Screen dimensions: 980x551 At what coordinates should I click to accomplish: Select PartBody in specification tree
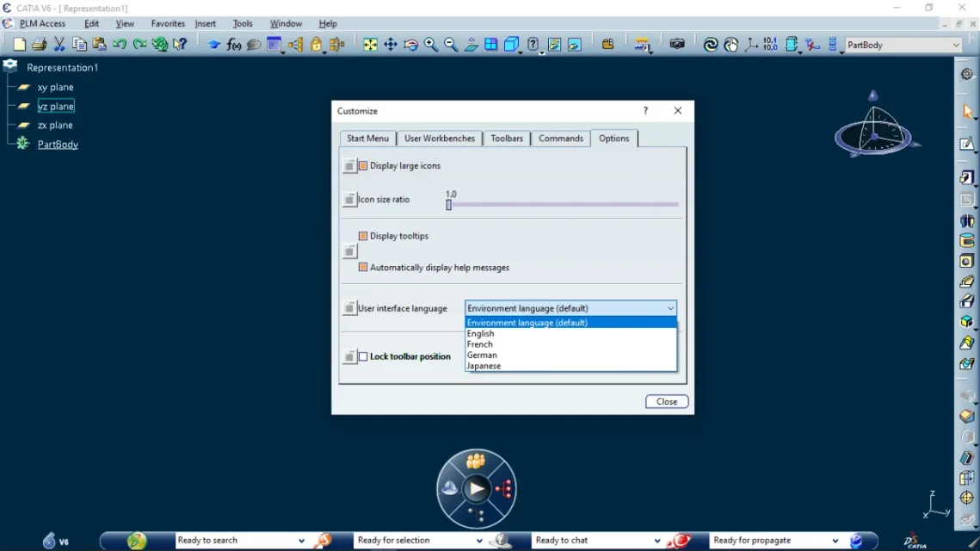[58, 145]
